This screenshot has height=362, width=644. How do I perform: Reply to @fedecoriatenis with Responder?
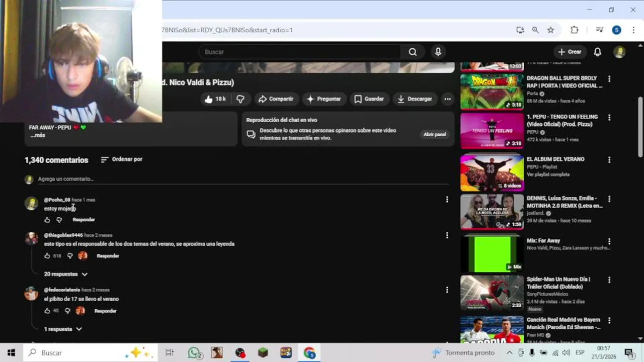tap(105, 311)
